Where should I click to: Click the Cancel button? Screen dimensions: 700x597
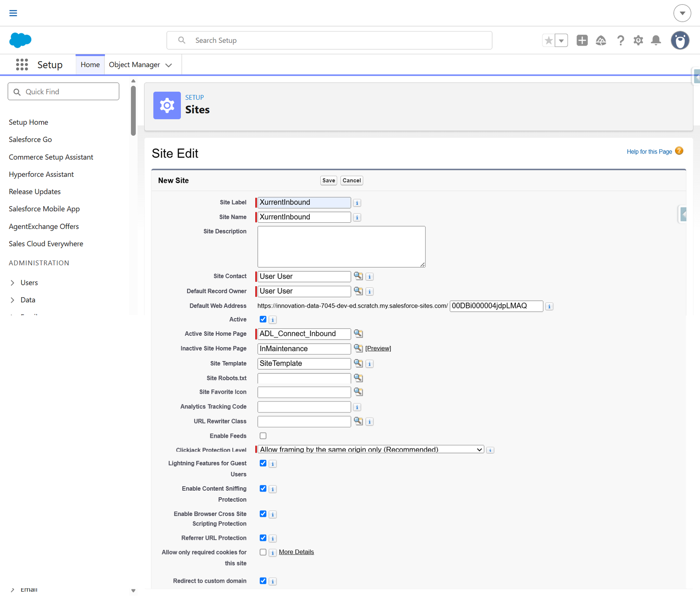[x=352, y=180]
